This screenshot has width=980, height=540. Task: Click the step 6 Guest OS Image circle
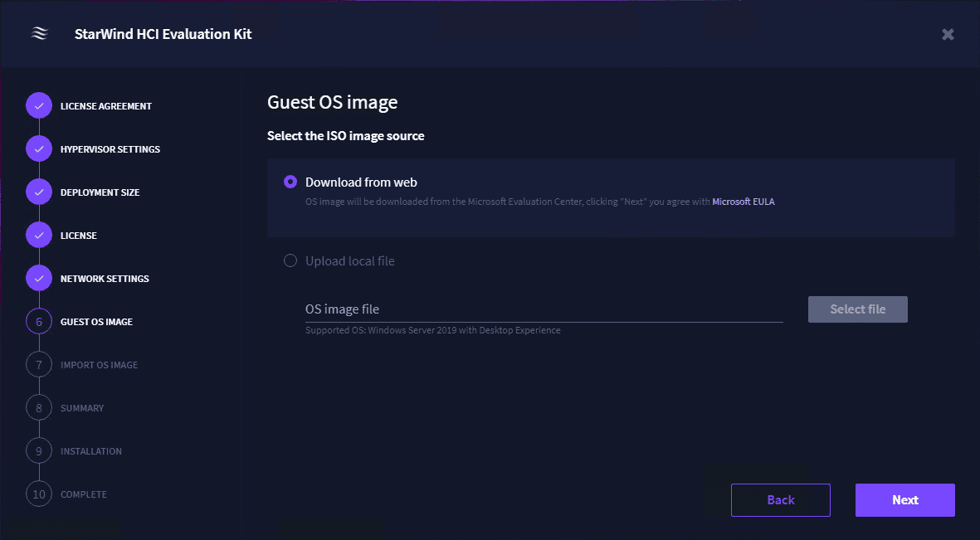click(x=39, y=322)
